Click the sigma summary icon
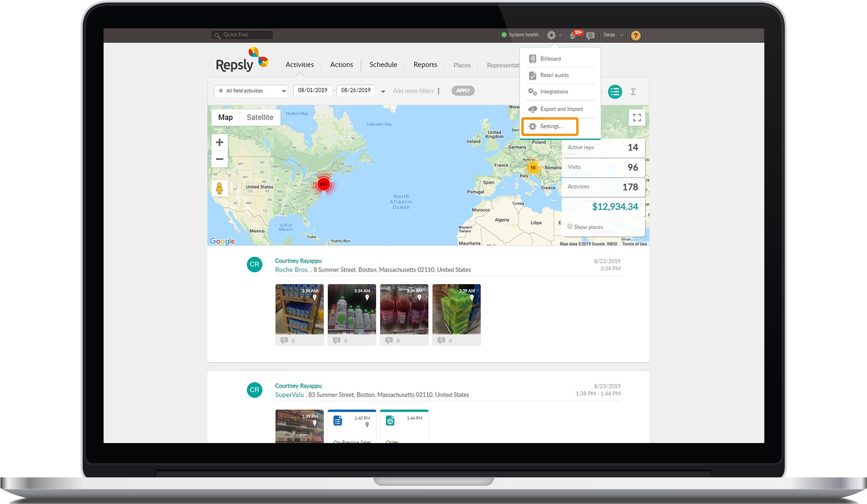The height and width of the screenshot is (504, 867). click(x=633, y=92)
